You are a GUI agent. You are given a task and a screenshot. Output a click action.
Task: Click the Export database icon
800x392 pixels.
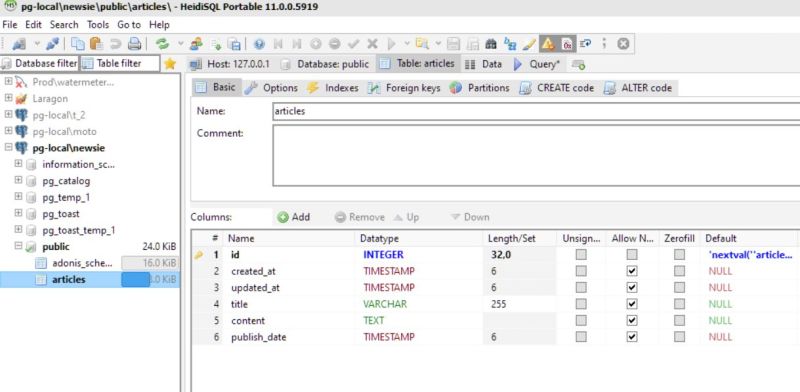tap(234, 44)
